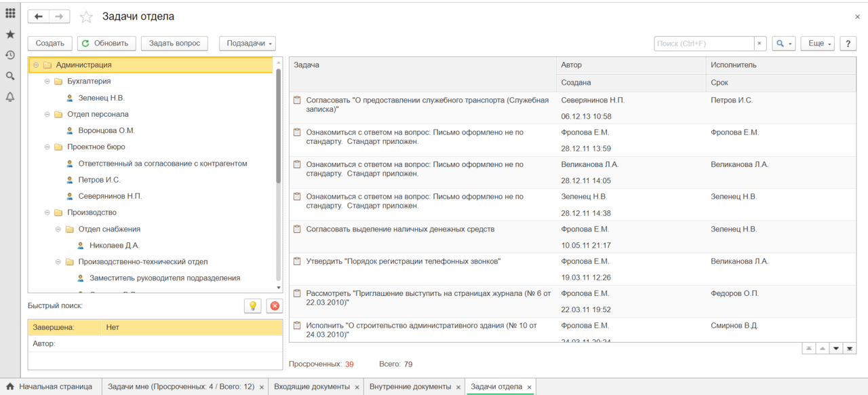Open Favorites star in left sidebar

click(10, 35)
